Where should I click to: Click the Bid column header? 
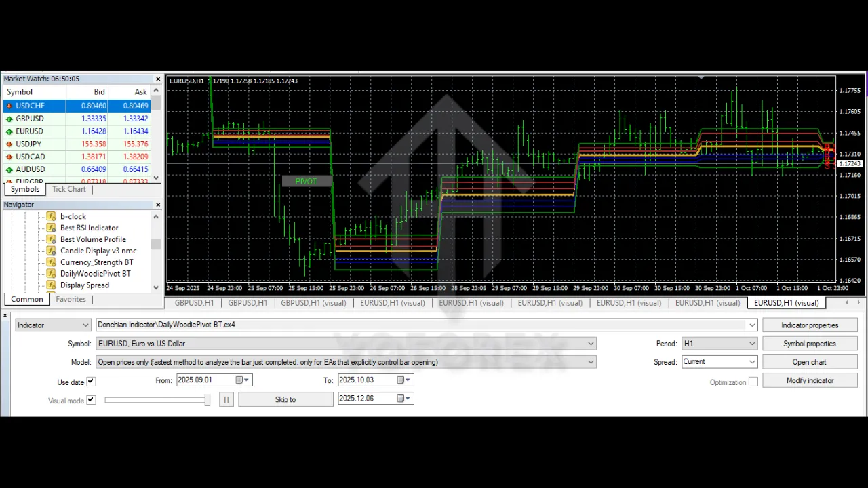[x=87, y=92]
